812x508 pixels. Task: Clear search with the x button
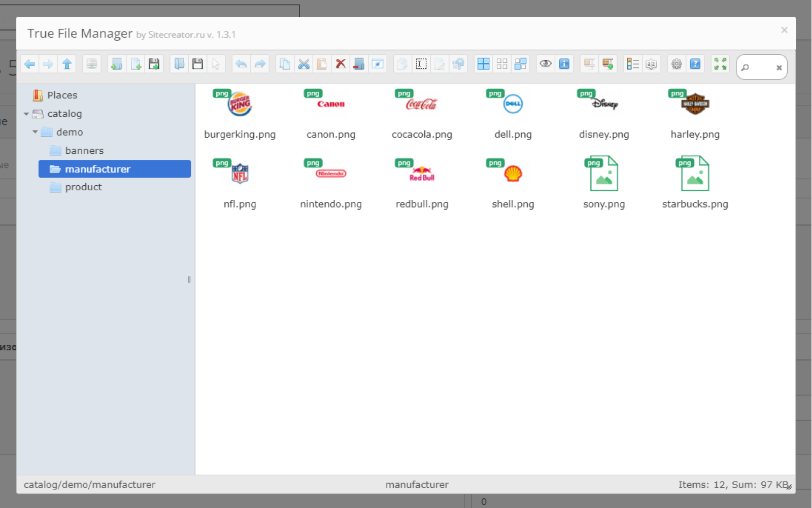point(779,67)
